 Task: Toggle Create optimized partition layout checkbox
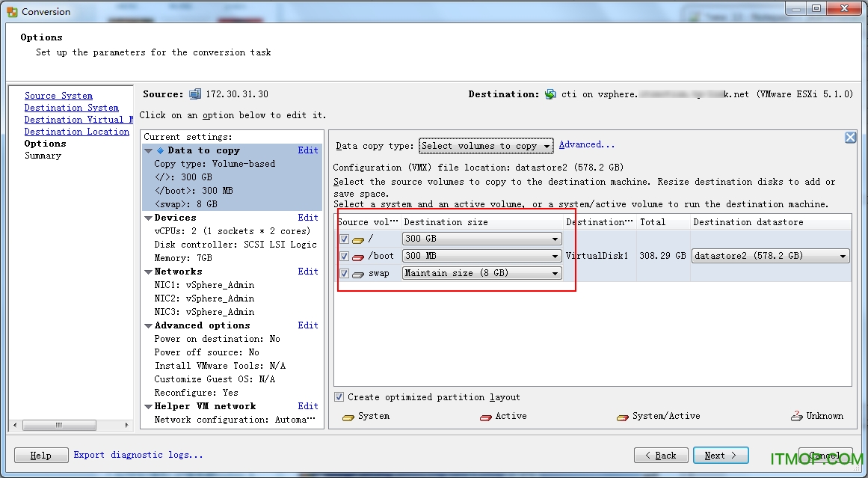[339, 397]
